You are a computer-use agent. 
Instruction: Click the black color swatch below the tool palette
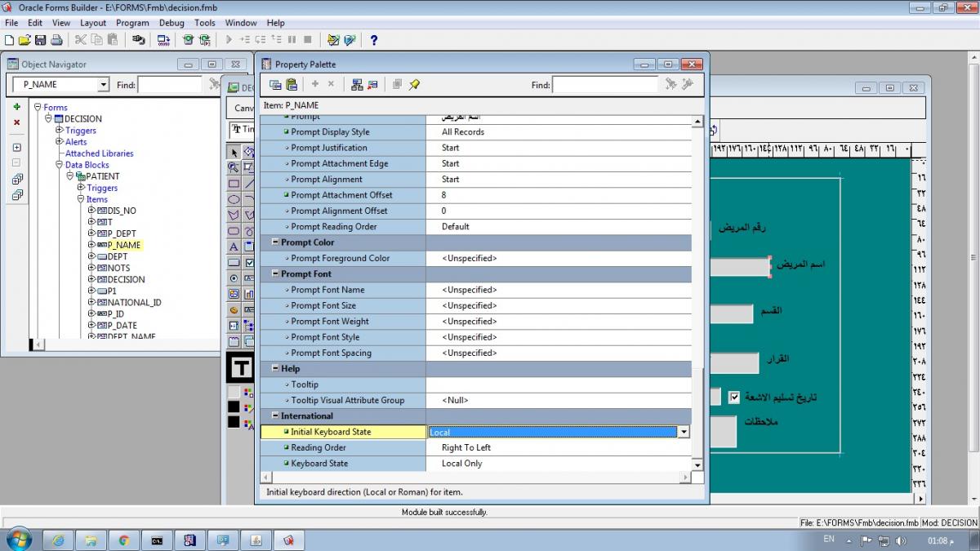coord(234,406)
